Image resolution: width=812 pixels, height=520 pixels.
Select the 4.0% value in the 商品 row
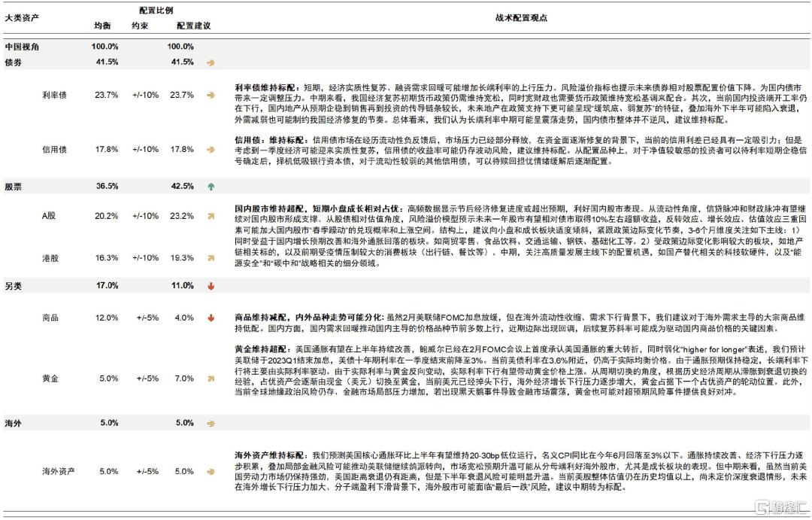(184, 318)
